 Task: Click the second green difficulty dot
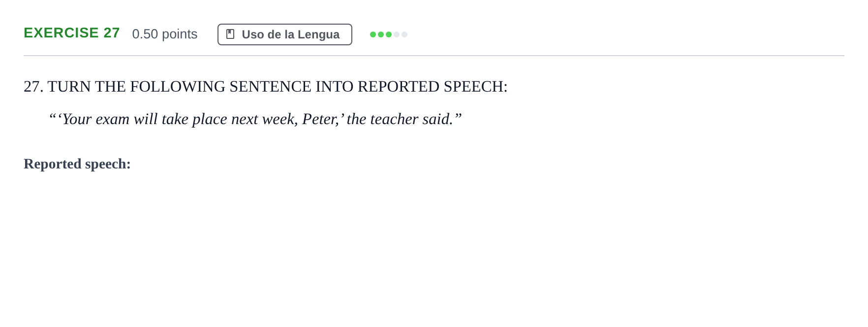pos(381,34)
